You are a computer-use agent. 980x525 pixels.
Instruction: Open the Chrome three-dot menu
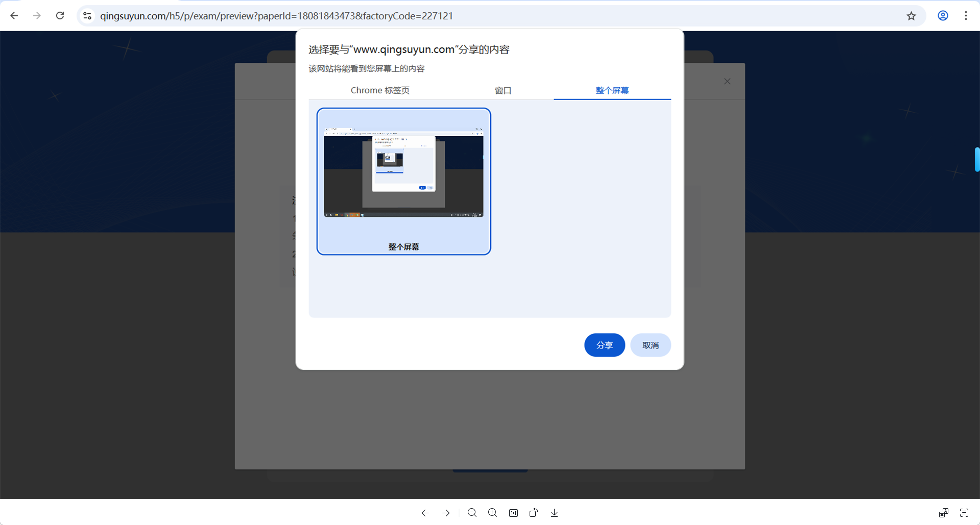[966, 16]
